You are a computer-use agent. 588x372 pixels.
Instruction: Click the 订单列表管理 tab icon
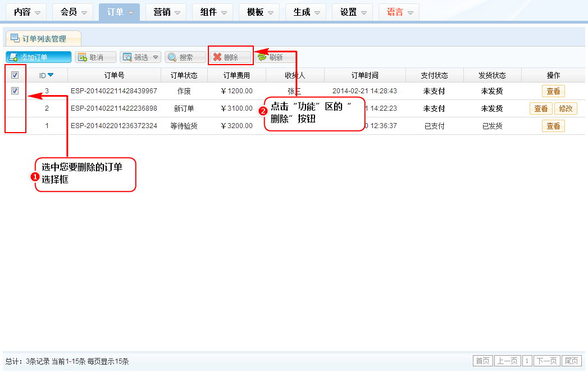point(15,39)
